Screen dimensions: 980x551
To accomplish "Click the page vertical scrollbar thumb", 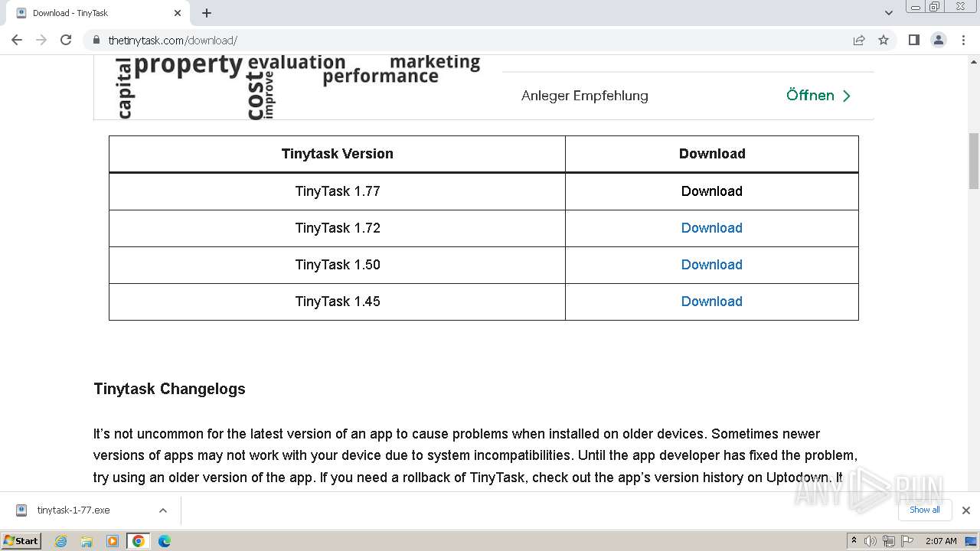I will 974,161.
